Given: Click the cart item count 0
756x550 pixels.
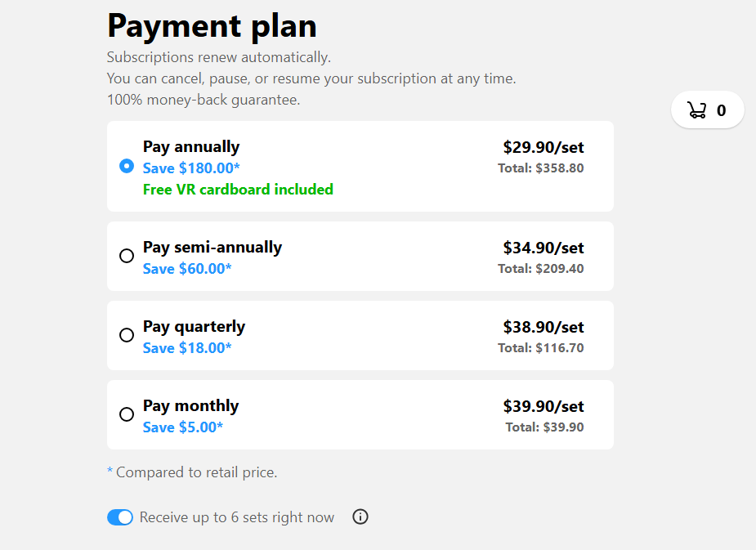Looking at the screenshot, I should click(x=722, y=110).
